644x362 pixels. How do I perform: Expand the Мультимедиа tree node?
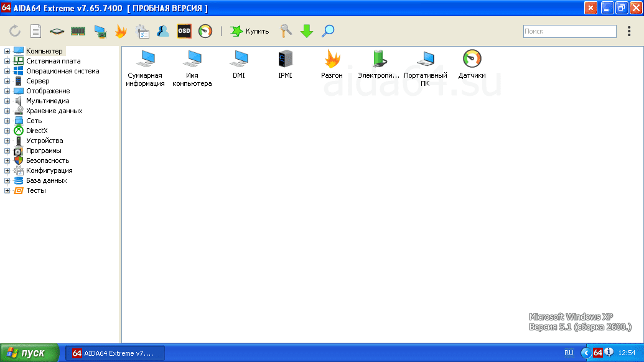pyautogui.click(x=7, y=101)
